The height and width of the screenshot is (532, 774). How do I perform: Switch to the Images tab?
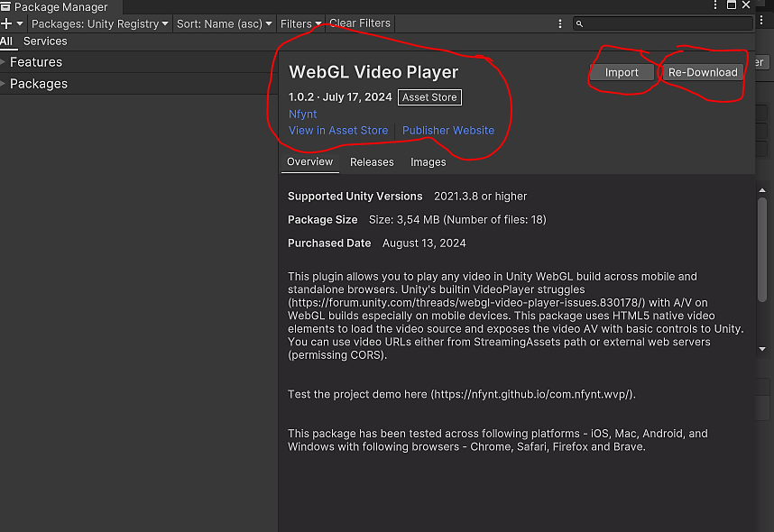pyautogui.click(x=428, y=162)
